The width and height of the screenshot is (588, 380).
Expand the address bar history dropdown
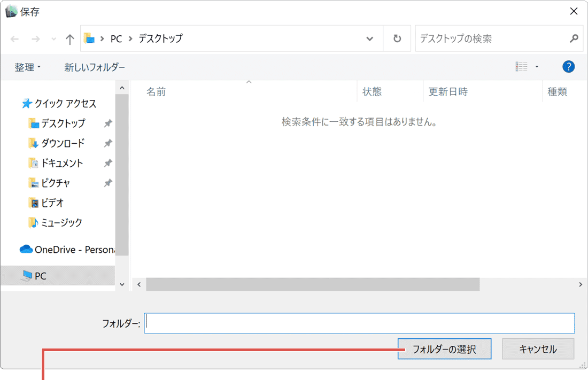[x=370, y=38]
